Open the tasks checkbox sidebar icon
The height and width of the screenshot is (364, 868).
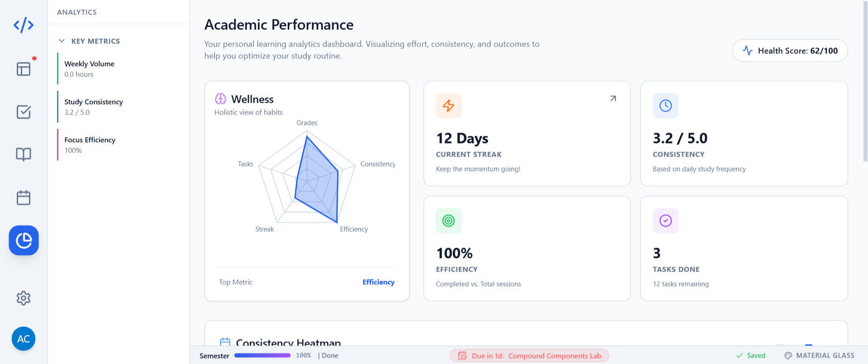coord(24,112)
